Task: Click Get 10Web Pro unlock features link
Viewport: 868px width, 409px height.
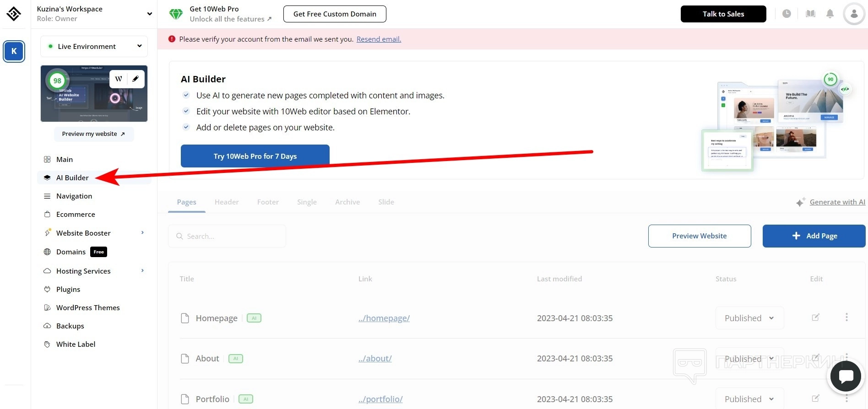Action: tap(230, 14)
